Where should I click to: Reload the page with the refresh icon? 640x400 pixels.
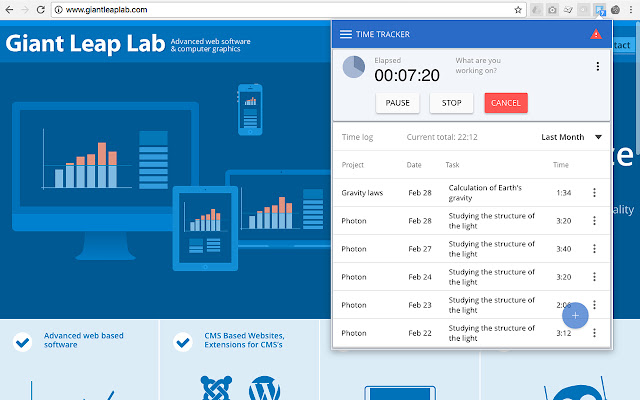click(40, 9)
